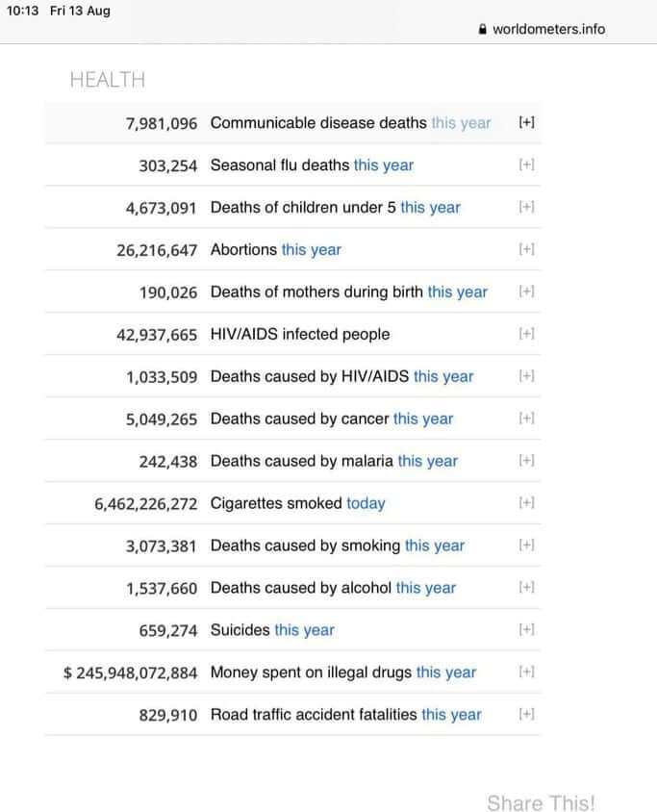657x812 pixels.
Task: Expand [+] next to Cigarettes smoked today
Action: pos(526,503)
